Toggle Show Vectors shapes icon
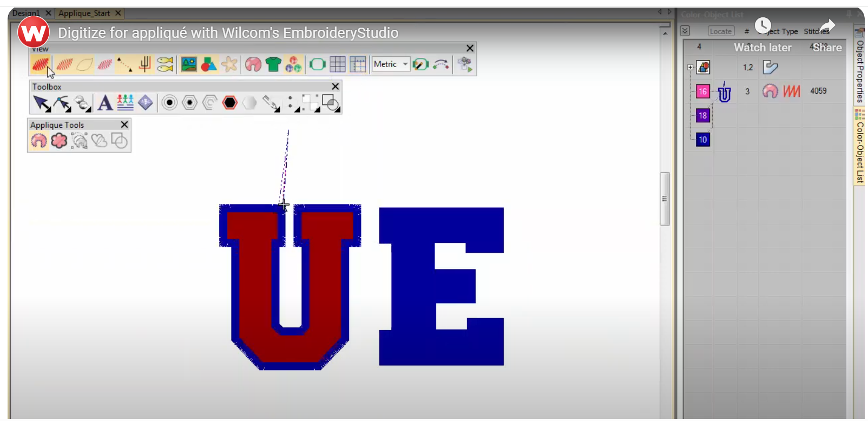This screenshot has width=868, height=421. coord(209,64)
